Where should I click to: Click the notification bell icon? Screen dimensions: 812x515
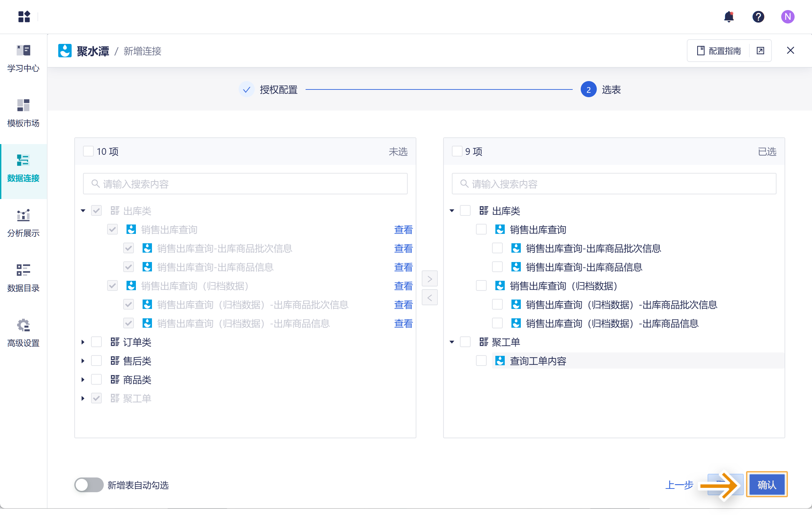click(x=729, y=16)
